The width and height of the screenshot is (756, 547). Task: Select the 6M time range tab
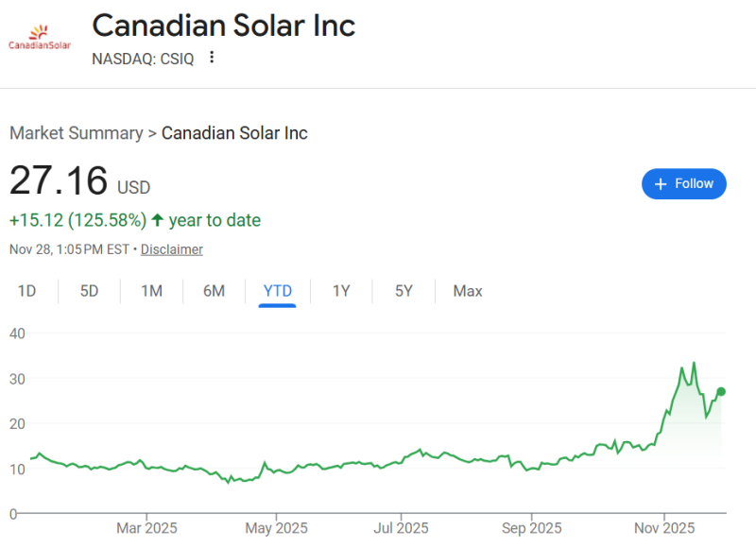pyautogui.click(x=214, y=291)
